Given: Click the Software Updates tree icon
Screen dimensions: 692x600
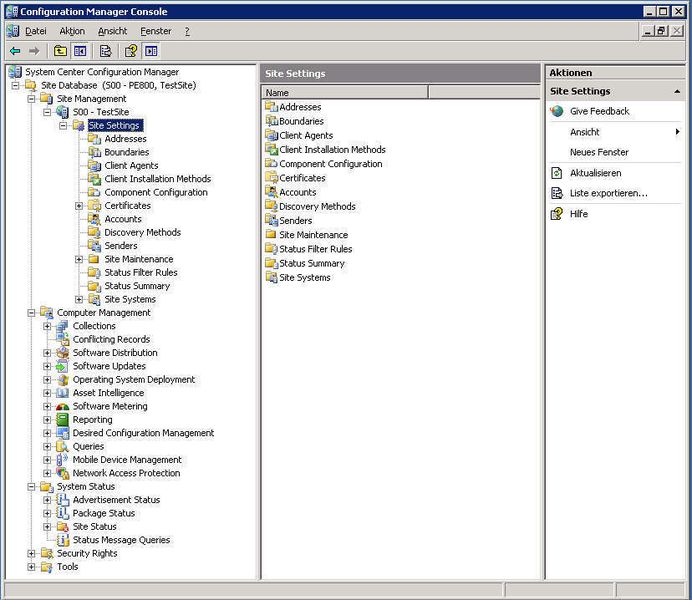Looking at the screenshot, I should coord(63,366).
